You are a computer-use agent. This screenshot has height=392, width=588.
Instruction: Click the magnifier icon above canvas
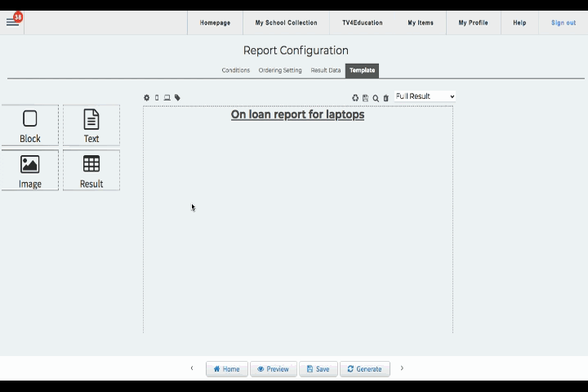click(376, 98)
